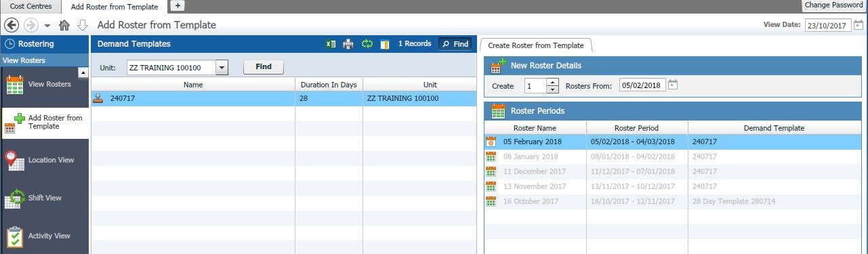Open the View Date calendar picker
The image size is (868, 254).
click(859, 26)
